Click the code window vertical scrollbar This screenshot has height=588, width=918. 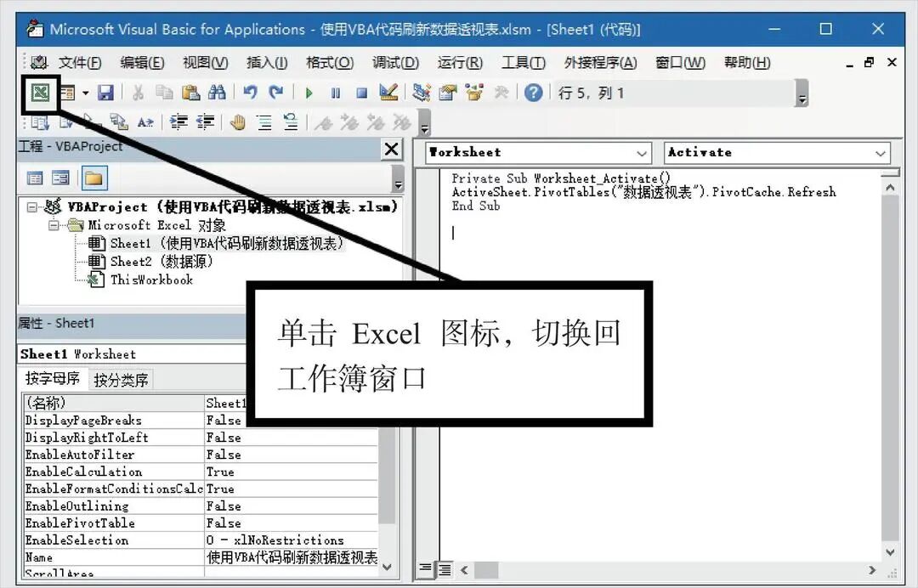(890, 369)
